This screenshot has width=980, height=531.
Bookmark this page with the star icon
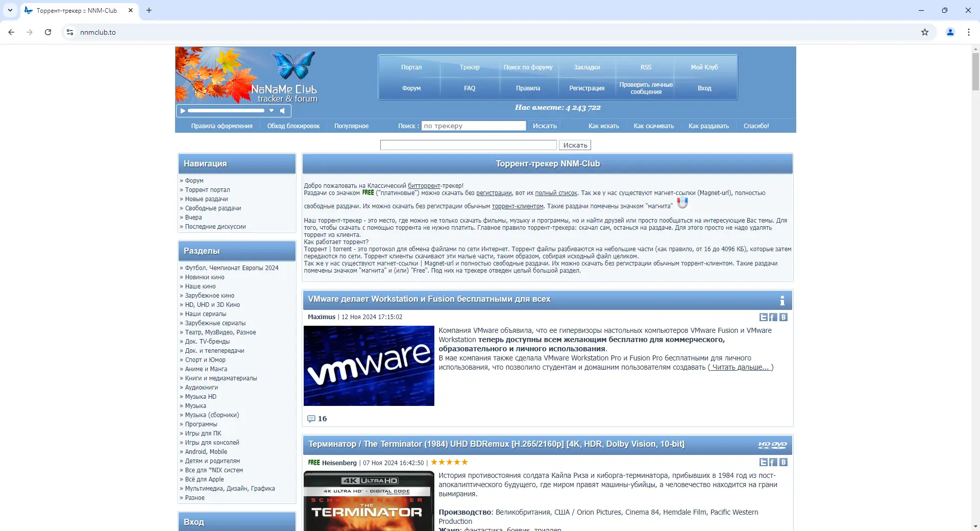click(x=925, y=32)
